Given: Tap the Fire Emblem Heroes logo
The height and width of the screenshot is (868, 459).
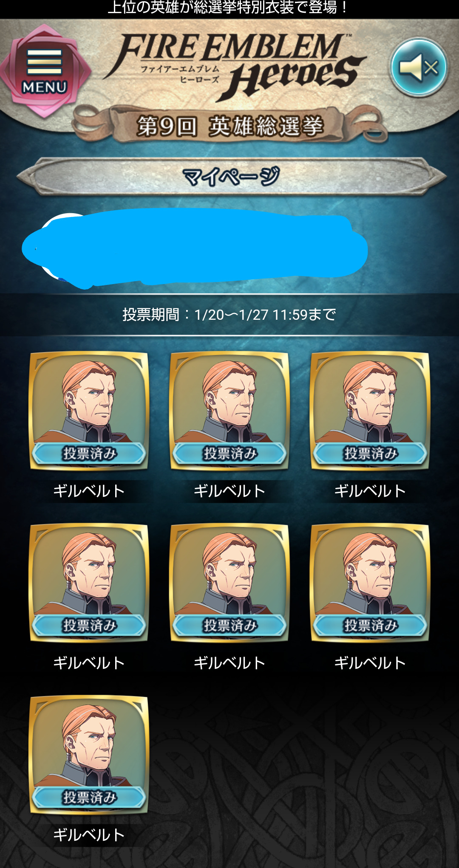Looking at the screenshot, I should click(234, 66).
